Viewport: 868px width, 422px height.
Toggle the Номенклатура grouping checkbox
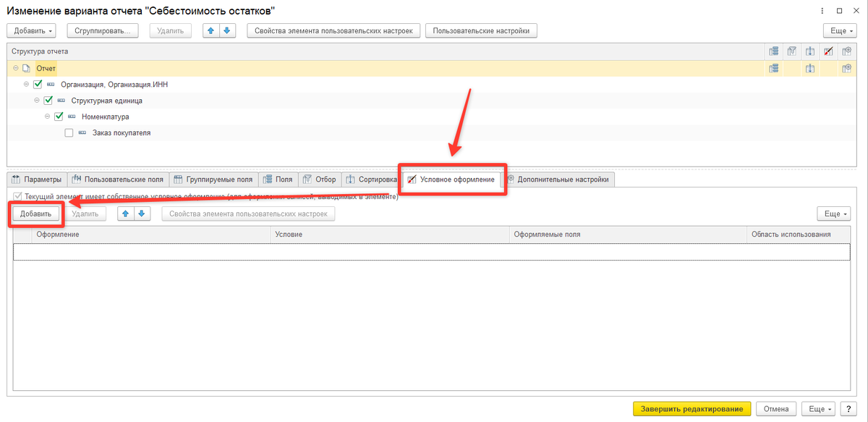59,117
